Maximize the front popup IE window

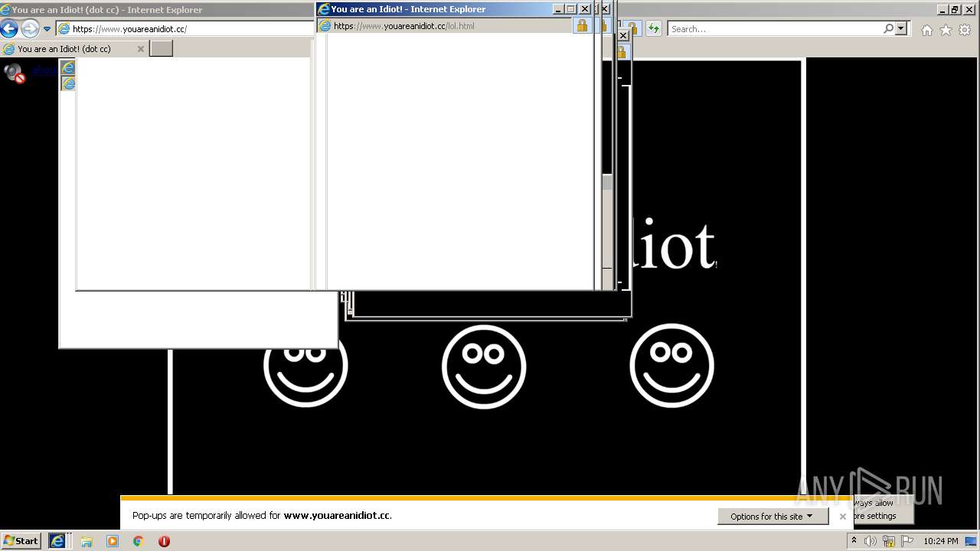pos(570,9)
